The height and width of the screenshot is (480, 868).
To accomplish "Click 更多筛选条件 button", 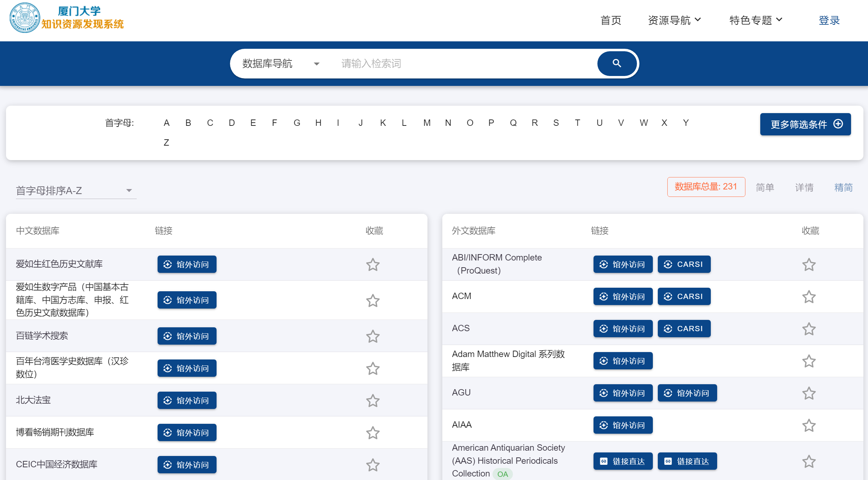I will pyautogui.click(x=805, y=124).
